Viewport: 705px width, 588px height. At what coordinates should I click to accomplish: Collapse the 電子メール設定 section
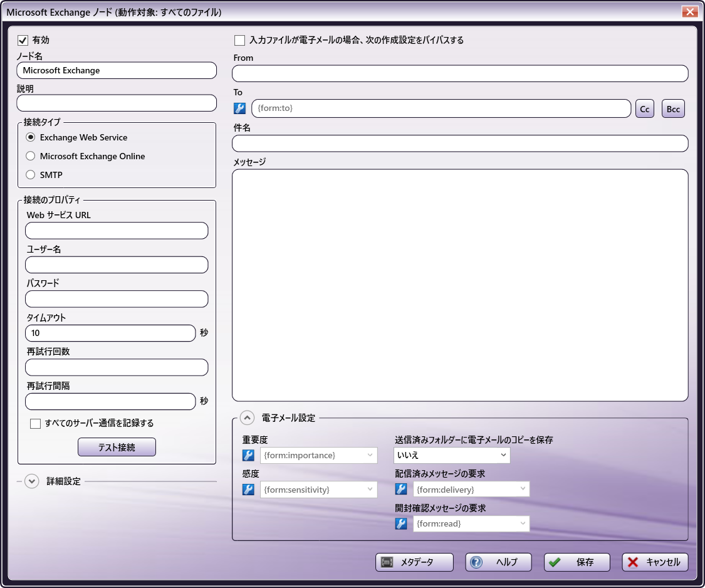248,418
